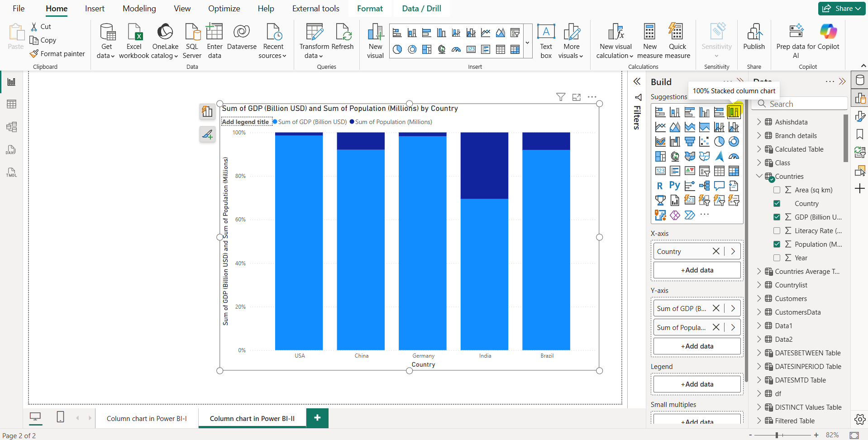Select the R script visual
Image resolution: width=868 pixels, height=440 pixels.
pyautogui.click(x=660, y=186)
